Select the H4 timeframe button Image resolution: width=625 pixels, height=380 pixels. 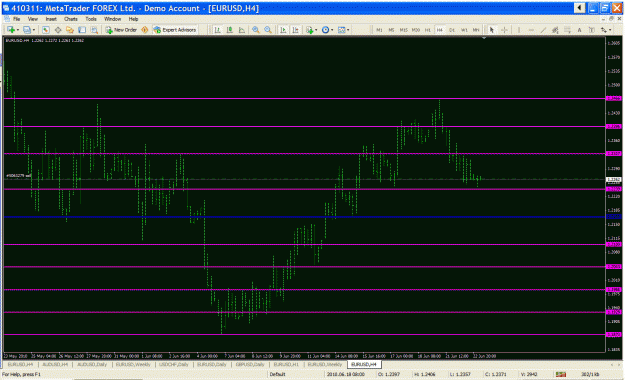pyautogui.click(x=440, y=30)
